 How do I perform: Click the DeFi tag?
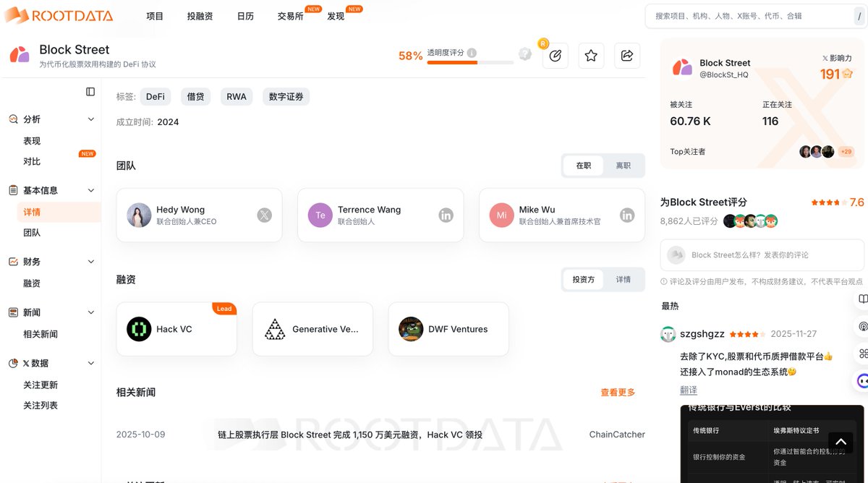tap(156, 96)
